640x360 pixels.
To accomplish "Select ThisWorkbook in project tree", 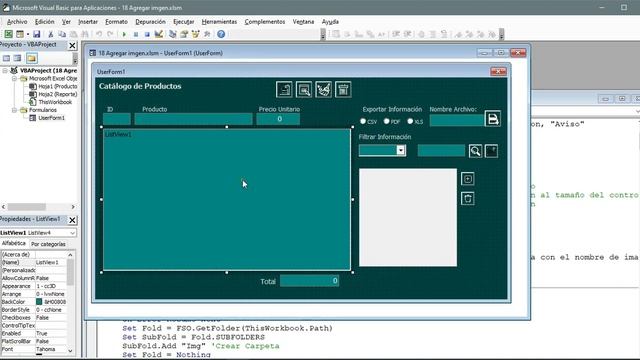I will (x=55, y=102).
